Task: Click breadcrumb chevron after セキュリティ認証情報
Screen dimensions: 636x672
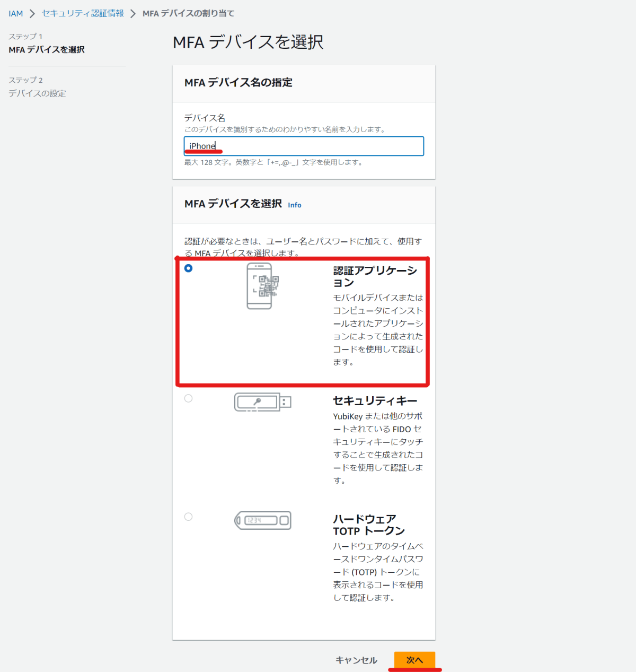Action: [133, 13]
